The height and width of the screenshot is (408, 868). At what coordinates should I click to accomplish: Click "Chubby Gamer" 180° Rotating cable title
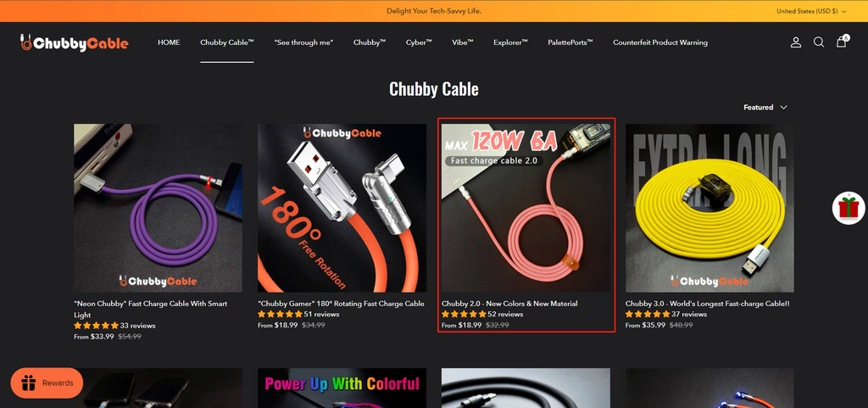point(341,304)
